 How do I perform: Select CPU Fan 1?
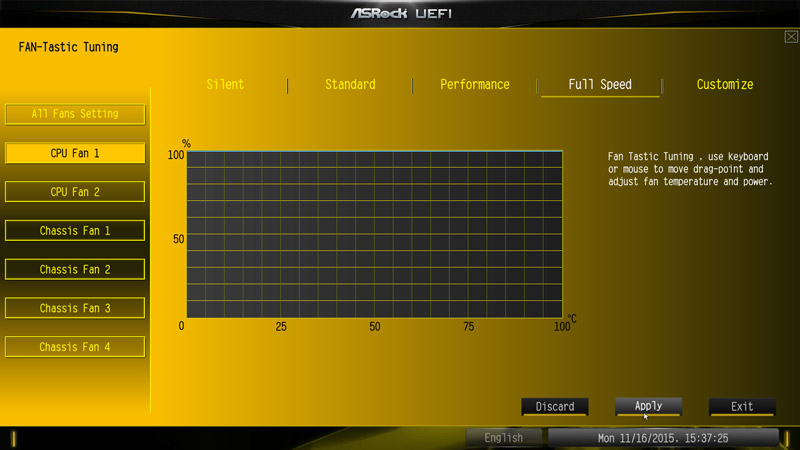click(75, 153)
